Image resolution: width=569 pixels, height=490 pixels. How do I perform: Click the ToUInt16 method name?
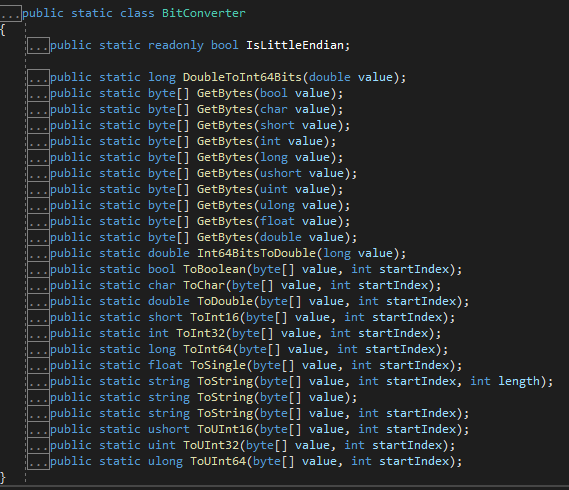point(225,429)
